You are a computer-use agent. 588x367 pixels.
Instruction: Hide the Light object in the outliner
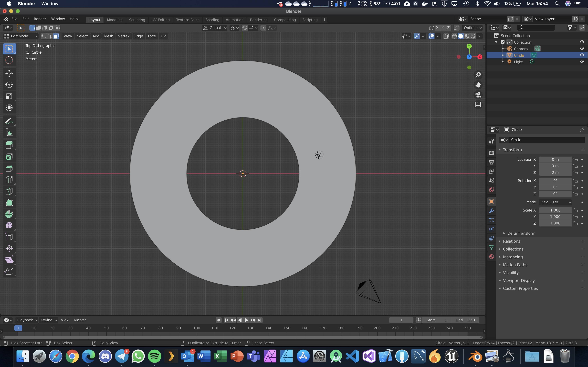(582, 62)
